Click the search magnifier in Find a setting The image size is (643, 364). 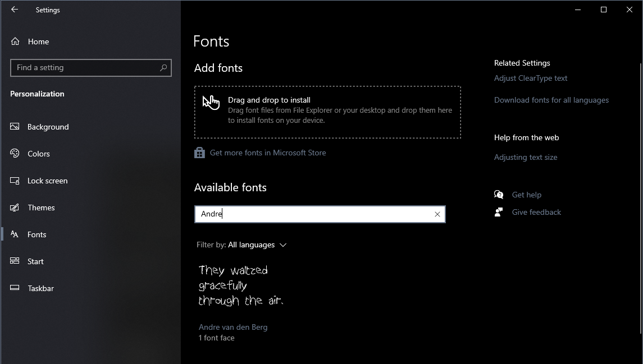click(x=163, y=68)
